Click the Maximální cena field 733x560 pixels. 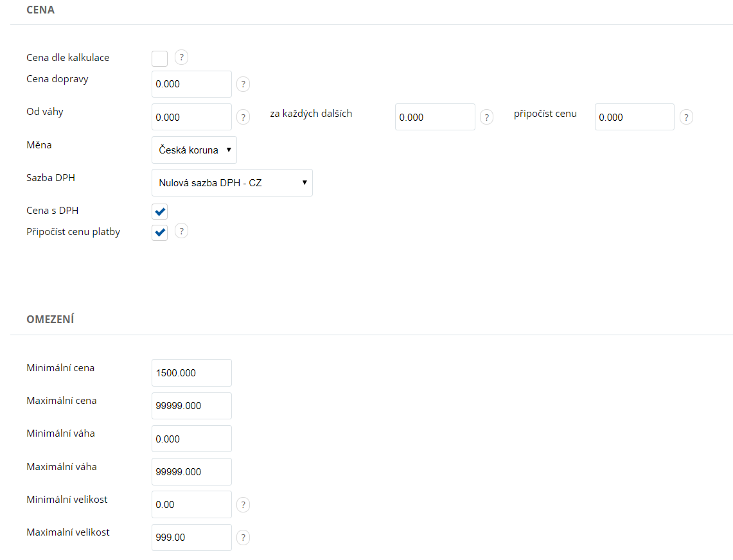(x=191, y=406)
